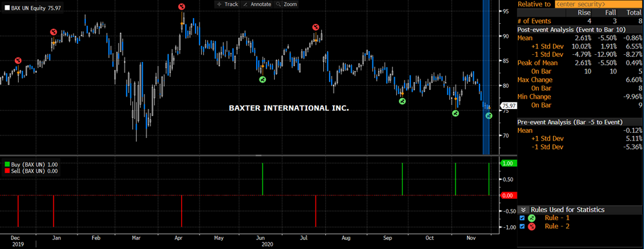Click the 'Rule - 2' label

click(558, 226)
